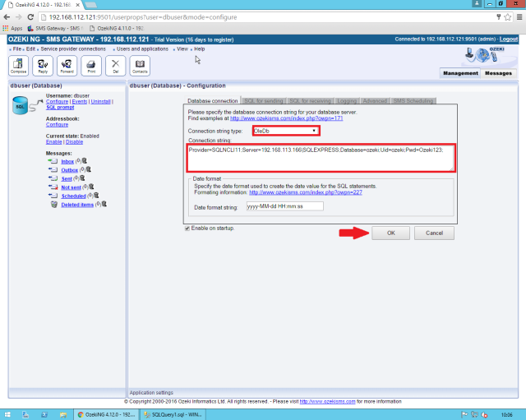Image resolution: width=526 pixels, height=420 pixels.
Task: Click inside the Connection string text area
Action: click(x=321, y=158)
